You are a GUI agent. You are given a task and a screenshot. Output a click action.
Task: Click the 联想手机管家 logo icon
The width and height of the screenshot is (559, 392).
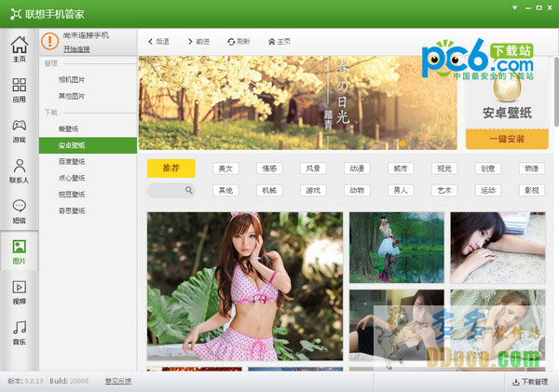coord(16,14)
